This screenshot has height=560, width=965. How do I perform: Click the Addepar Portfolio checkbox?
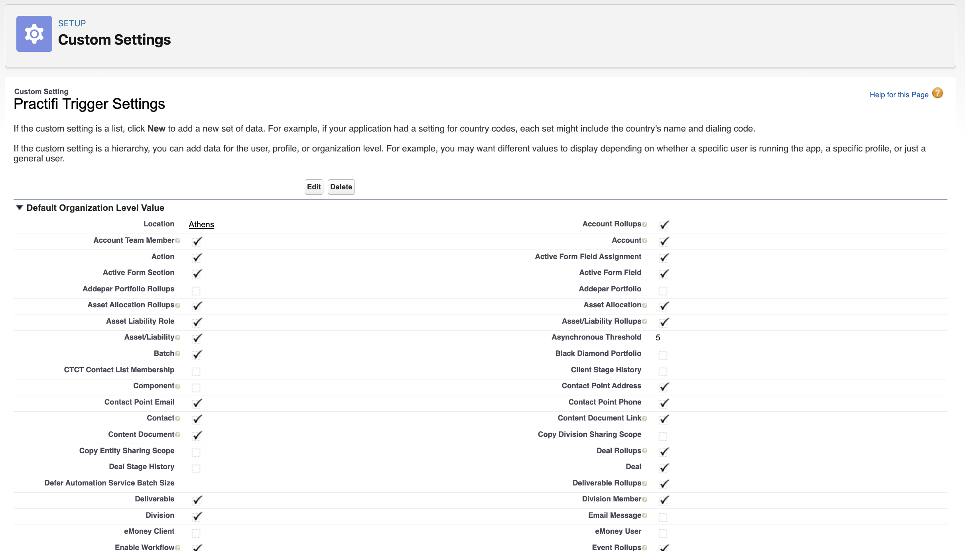(663, 291)
